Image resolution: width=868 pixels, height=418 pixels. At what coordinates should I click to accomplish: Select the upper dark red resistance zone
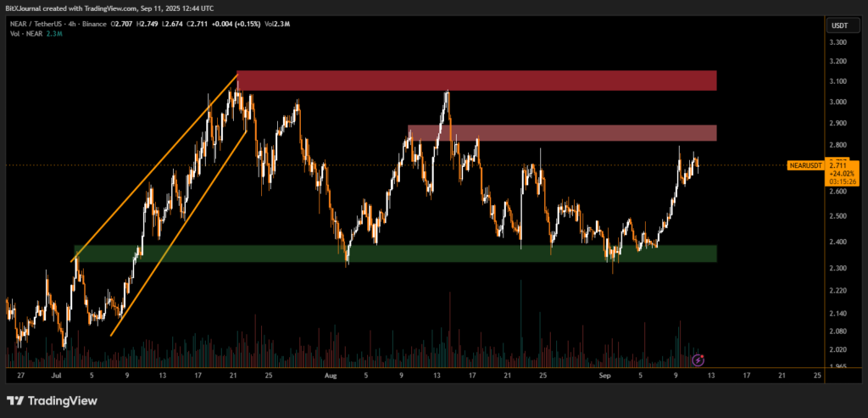coord(476,81)
